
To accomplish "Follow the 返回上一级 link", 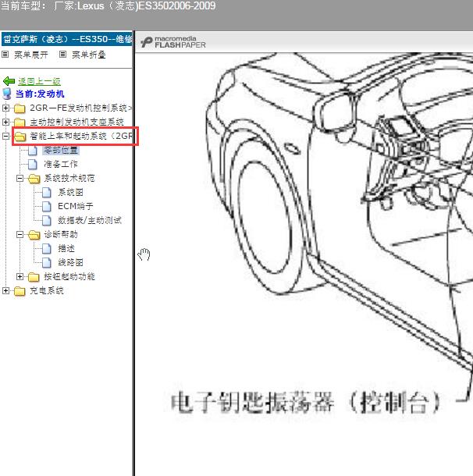I will point(39,81).
